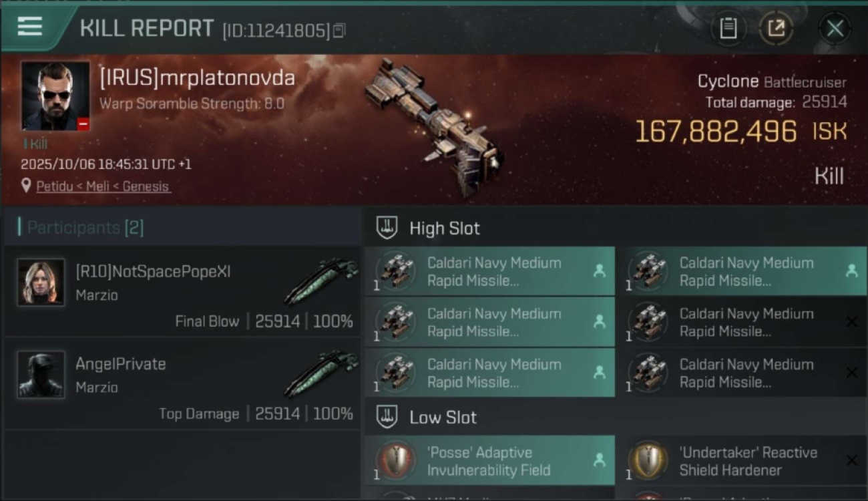Open the Petidu < Meli < Genesis location link

(x=103, y=186)
